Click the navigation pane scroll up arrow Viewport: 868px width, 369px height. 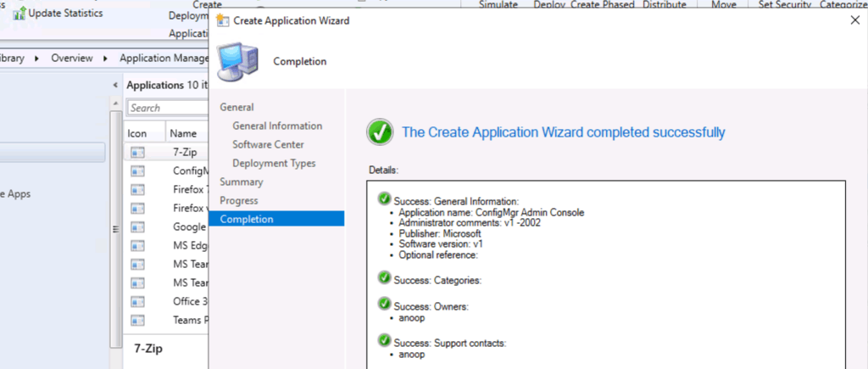coord(115,103)
